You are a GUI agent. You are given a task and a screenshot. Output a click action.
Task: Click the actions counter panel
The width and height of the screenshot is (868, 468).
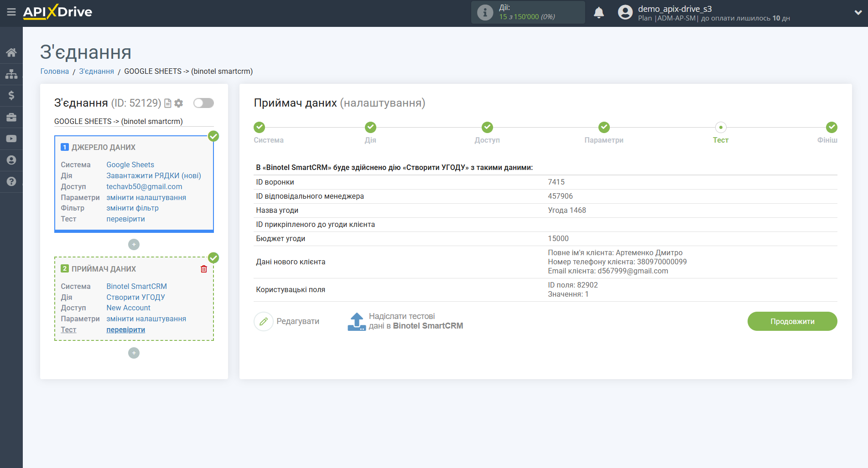tap(528, 12)
